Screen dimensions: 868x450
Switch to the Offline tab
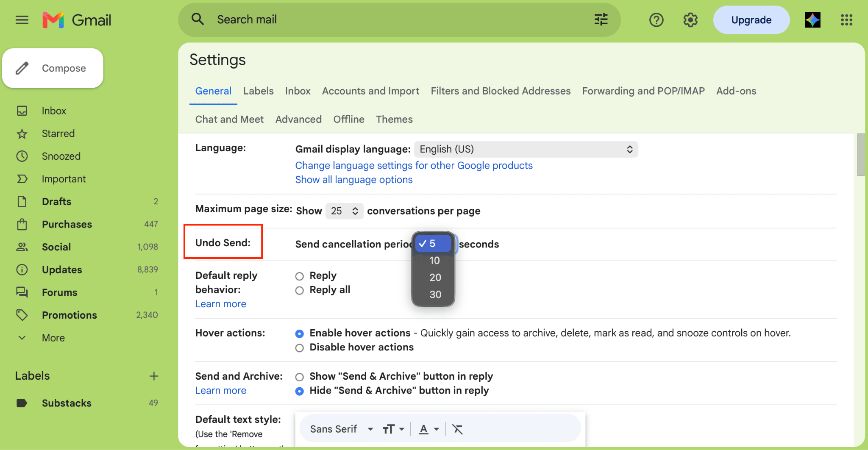coord(349,119)
